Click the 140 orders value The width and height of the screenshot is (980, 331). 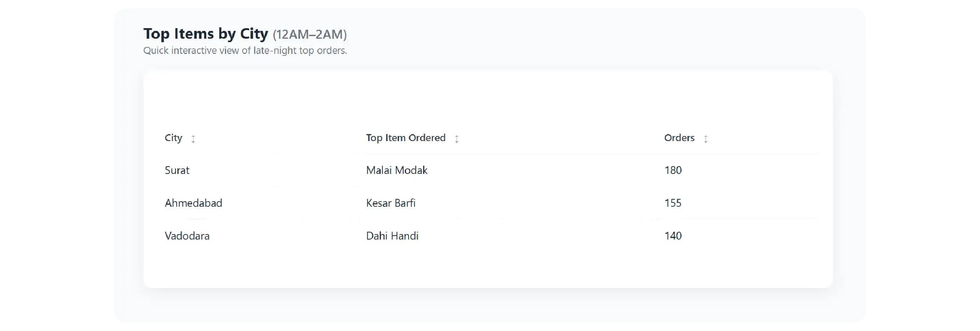pos(673,236)
